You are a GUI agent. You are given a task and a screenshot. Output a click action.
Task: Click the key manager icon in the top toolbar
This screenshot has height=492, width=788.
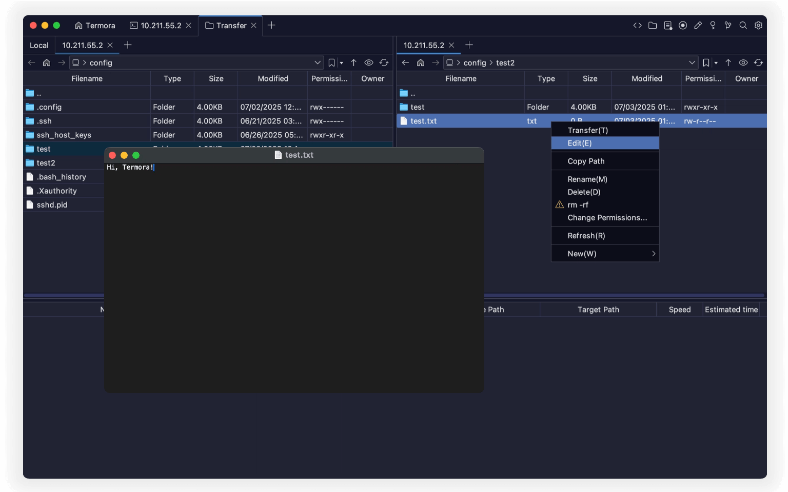coord(713,25)
